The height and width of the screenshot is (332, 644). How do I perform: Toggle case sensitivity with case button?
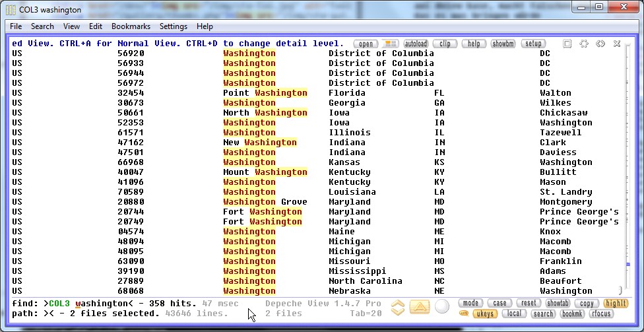click(x=499, y=304)
